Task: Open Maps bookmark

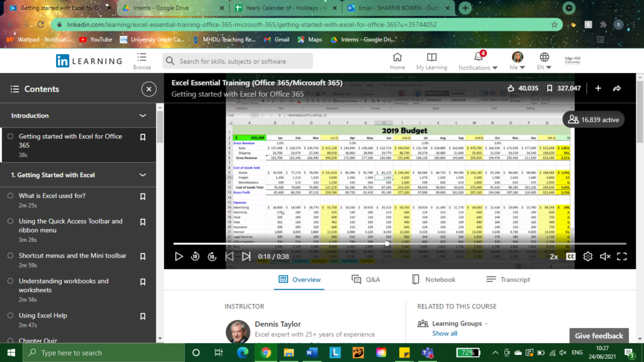Action: [x=309, y=40]
